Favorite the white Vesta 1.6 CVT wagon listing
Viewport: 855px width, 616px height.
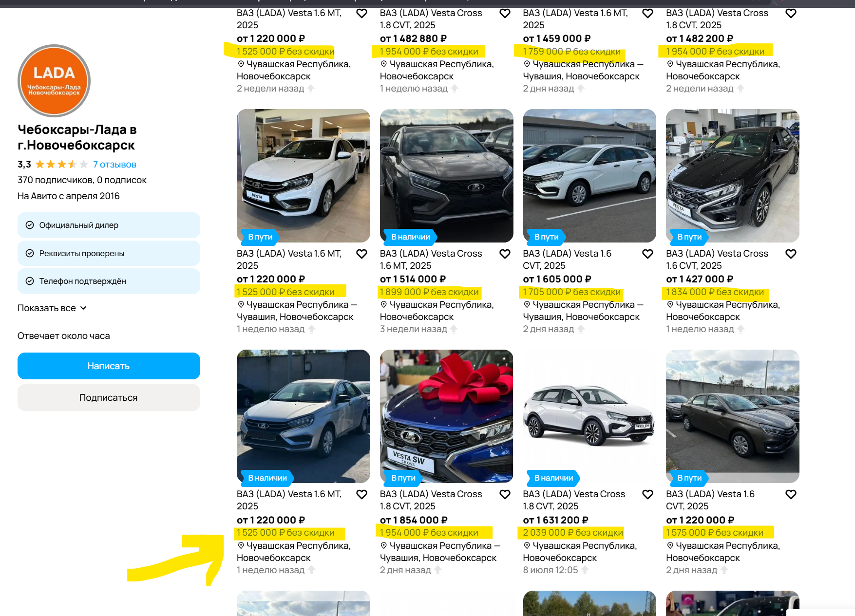647,254
